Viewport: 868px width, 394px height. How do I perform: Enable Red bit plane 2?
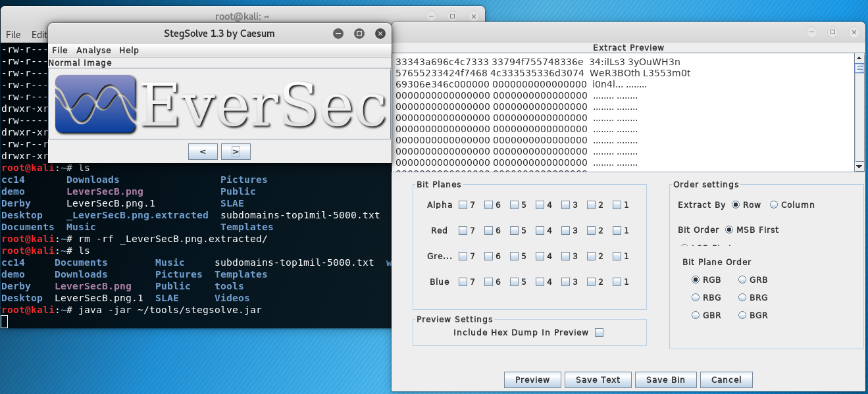pos(592,230)
